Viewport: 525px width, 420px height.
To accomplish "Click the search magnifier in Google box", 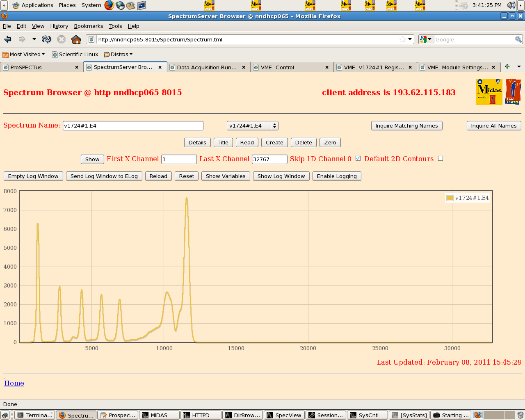I will 518,39.
